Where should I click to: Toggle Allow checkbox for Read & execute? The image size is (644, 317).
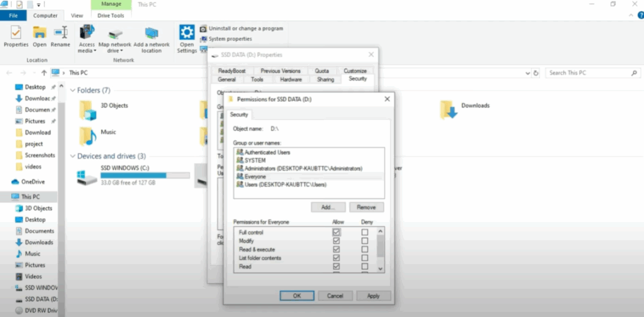[x=336, y=250]
